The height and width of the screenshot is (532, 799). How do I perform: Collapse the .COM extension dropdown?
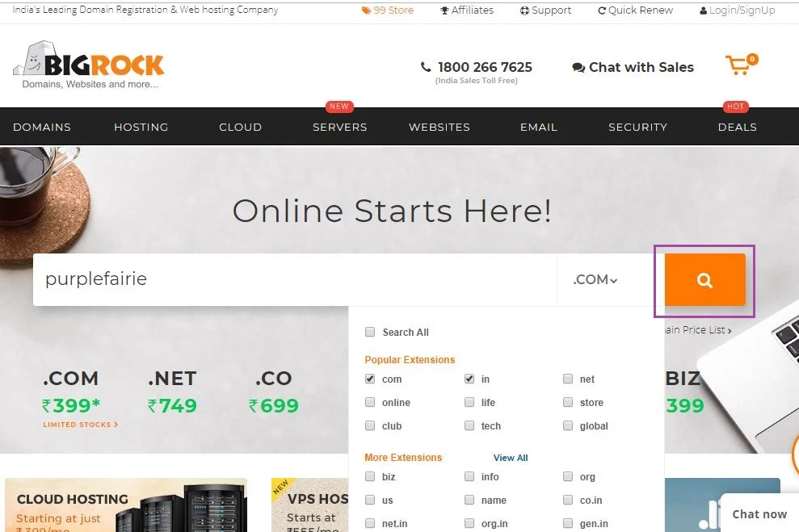[595, 279]
